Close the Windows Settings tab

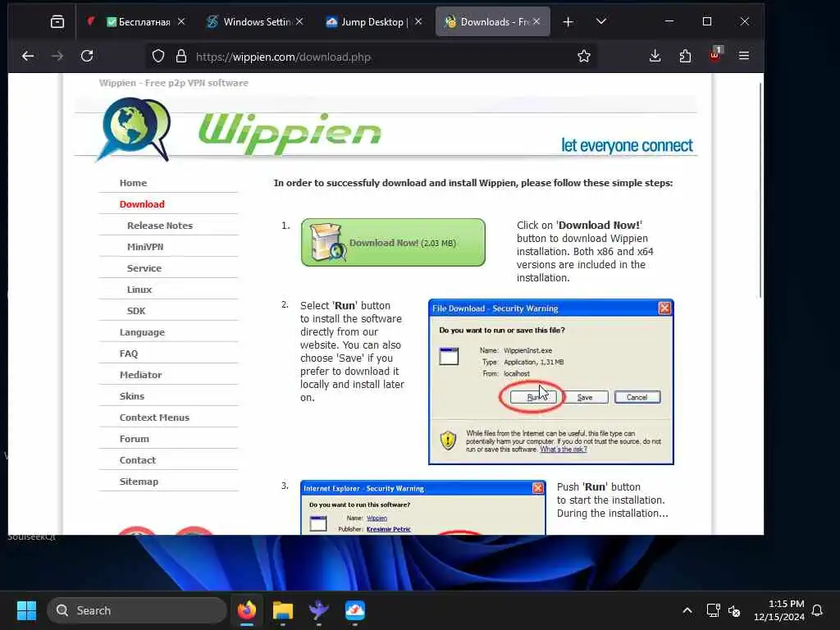(299, 21)
